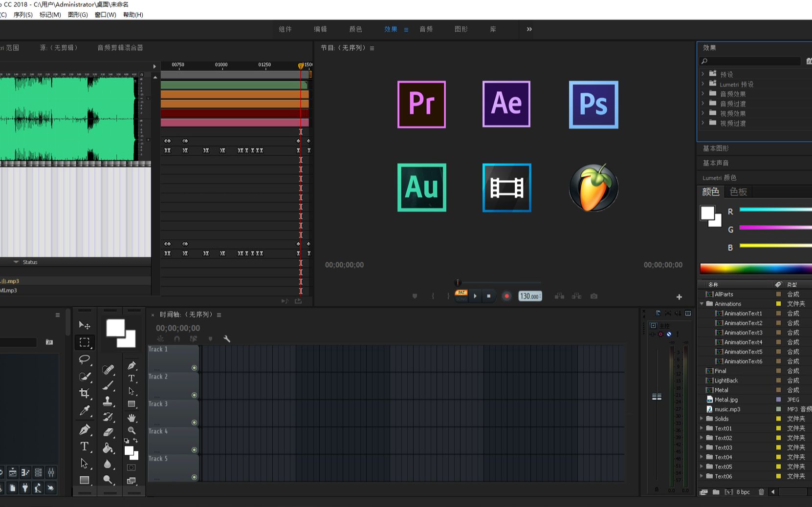Select the Lasso tool

pyautogui.click(x=85, y=359)
